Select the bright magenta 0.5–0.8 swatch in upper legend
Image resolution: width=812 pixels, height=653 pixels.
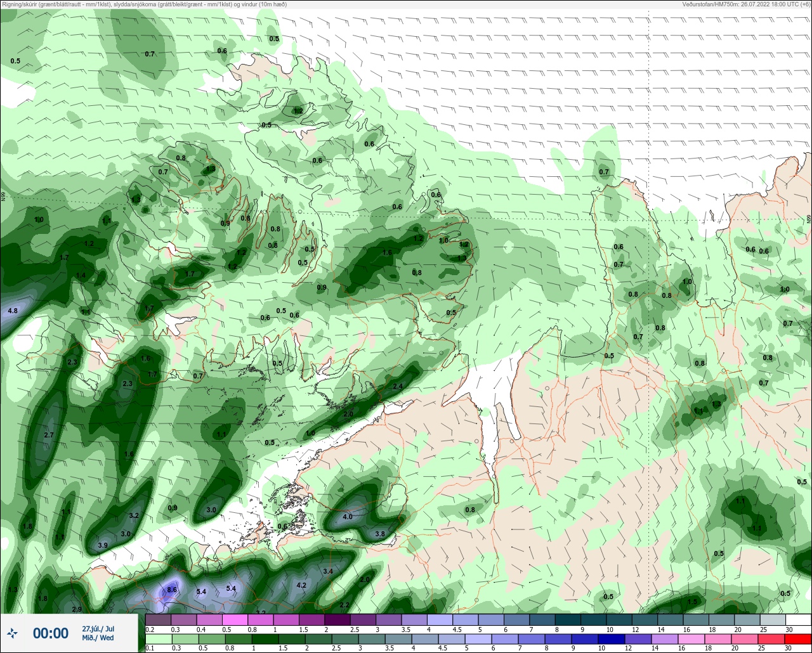pos(235,619)
